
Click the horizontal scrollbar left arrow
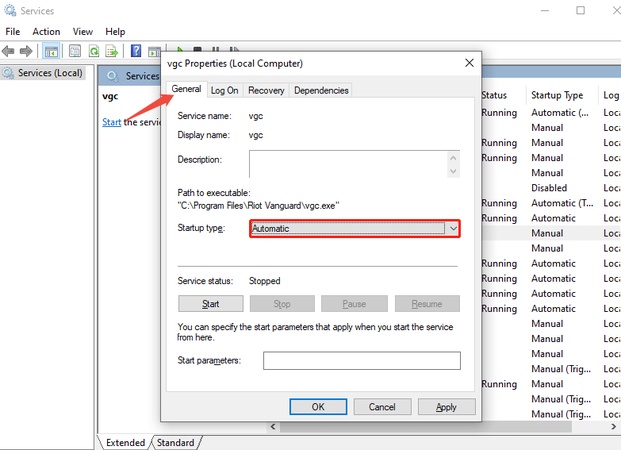tap(272, 427)
